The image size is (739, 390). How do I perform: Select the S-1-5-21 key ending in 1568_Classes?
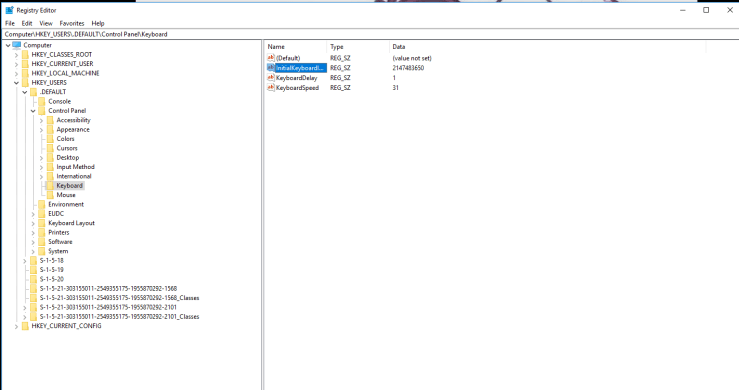119,298
